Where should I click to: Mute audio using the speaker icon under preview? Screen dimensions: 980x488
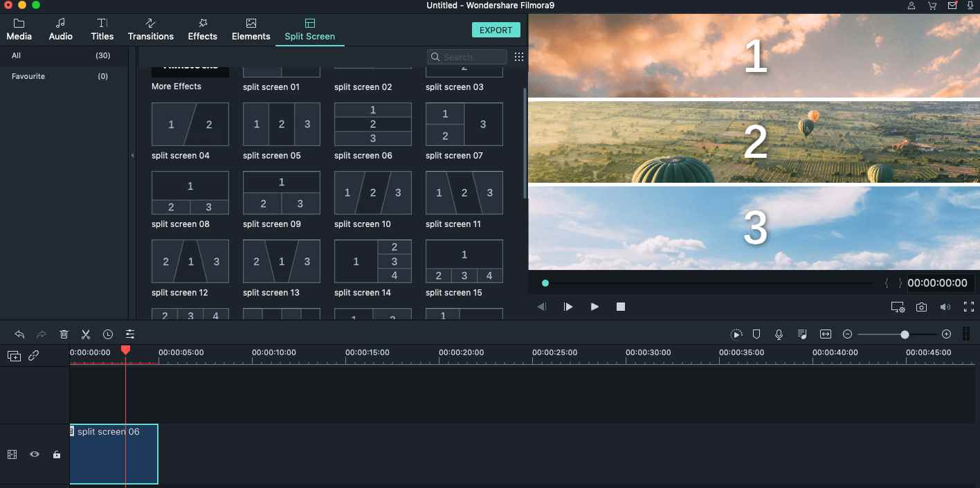click(945, 307)
